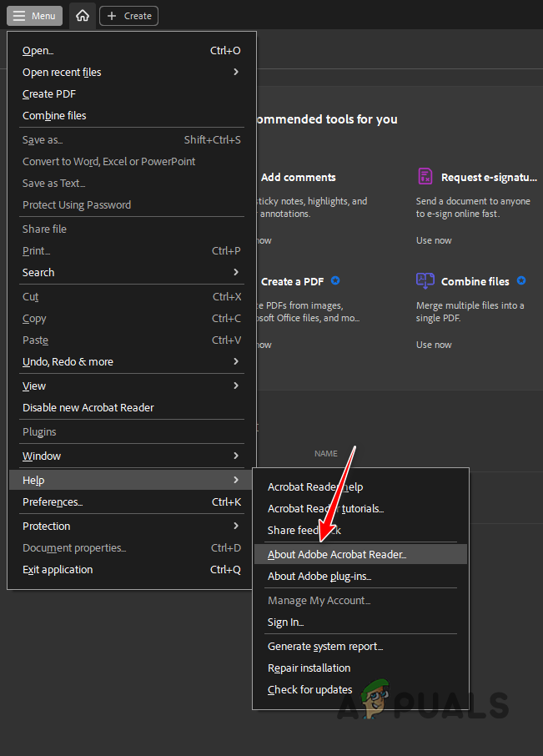
Task: Click the blue star badge beside Create a PDF
Action: [335, 280]
